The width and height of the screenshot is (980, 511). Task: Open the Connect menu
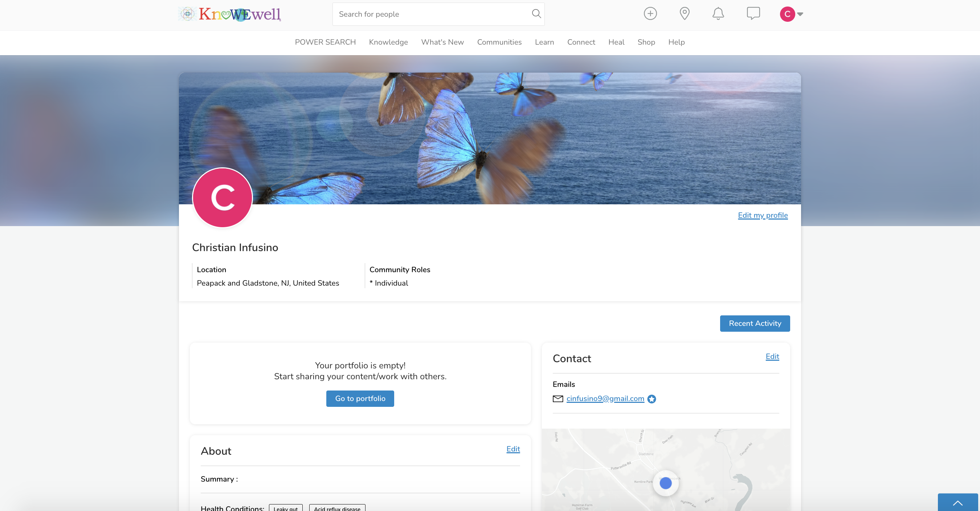coord(581,42)
